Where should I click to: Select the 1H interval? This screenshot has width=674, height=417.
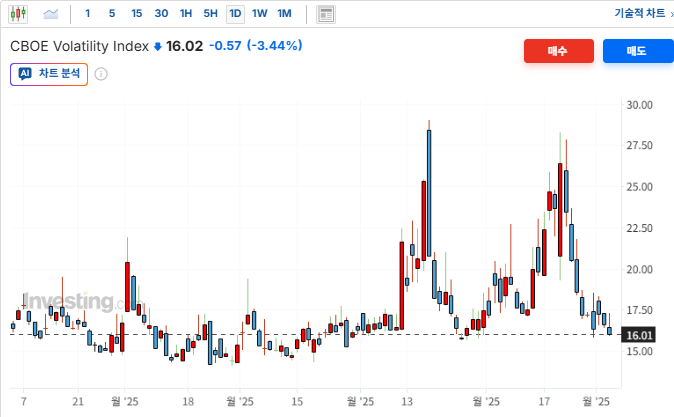click(186, 14)
